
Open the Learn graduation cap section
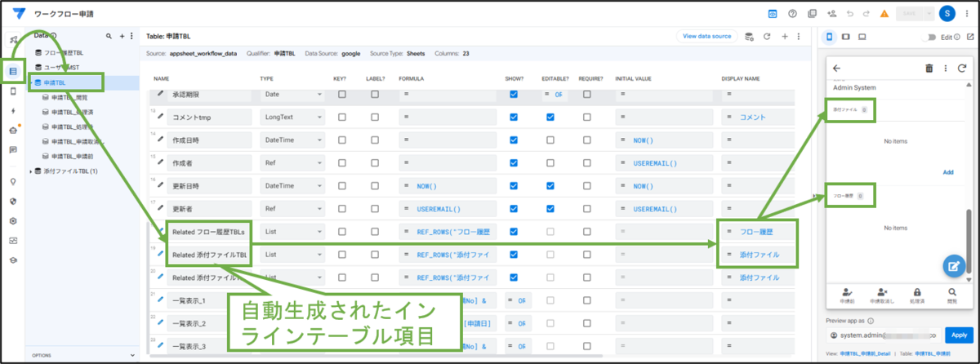[12, 260]
